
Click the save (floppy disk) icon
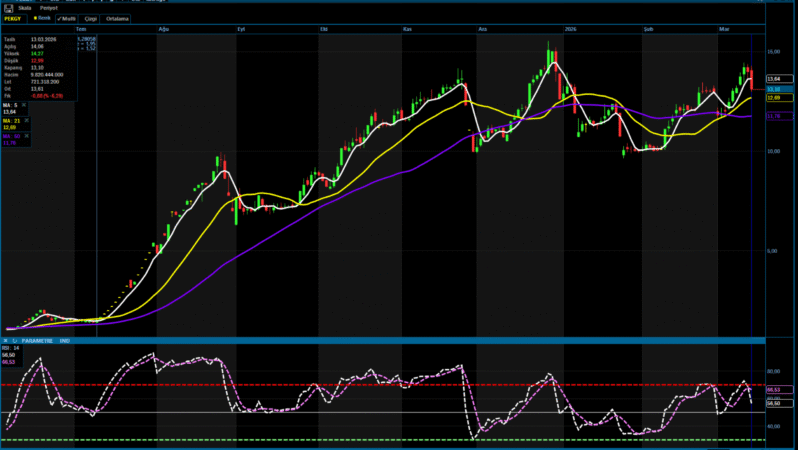(8, 7)
